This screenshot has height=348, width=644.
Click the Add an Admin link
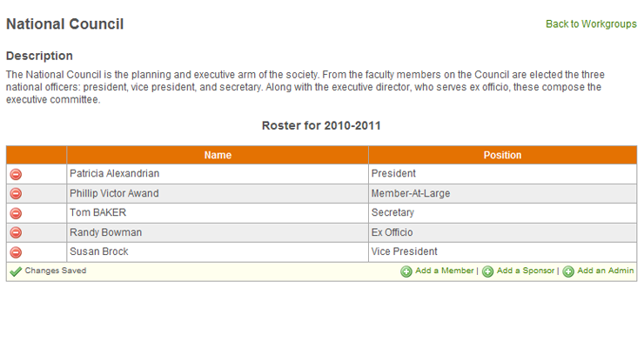tap(606, 271)
